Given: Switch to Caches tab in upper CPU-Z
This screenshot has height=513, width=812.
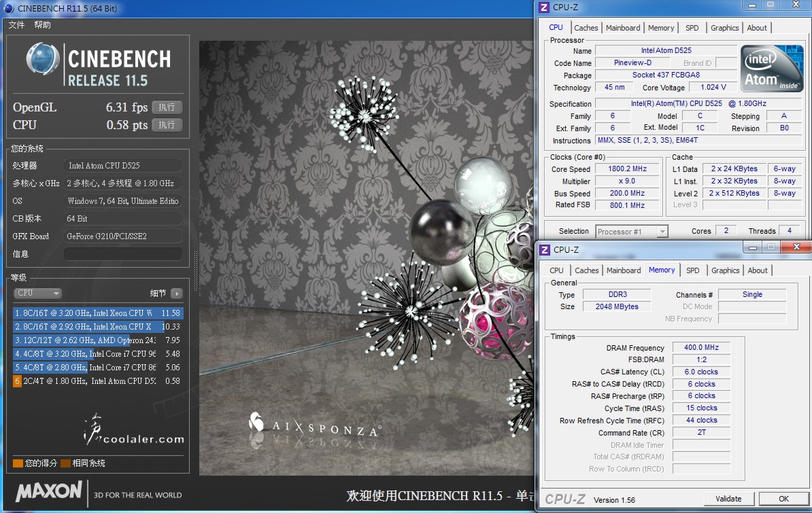Looking at the screenshot, I should (x=586, y=28).
